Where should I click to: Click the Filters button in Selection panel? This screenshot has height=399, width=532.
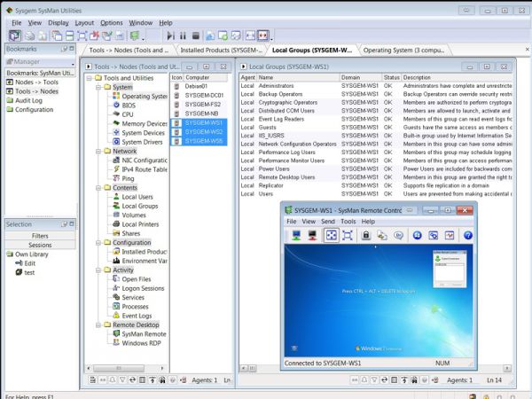40,236
